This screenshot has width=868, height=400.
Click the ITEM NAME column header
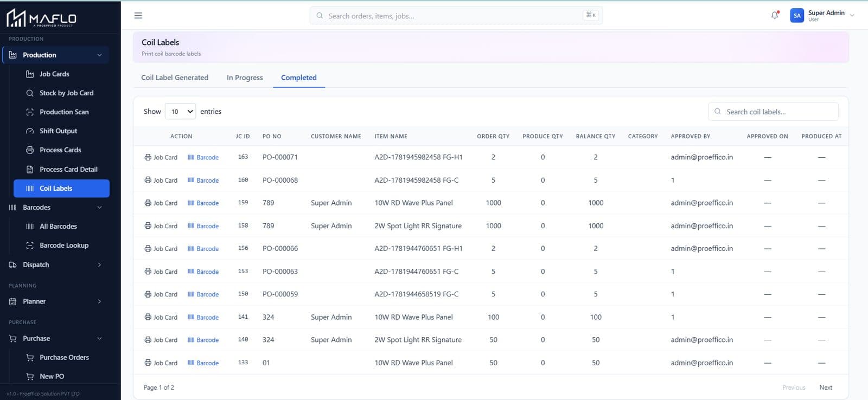(391, 137)
